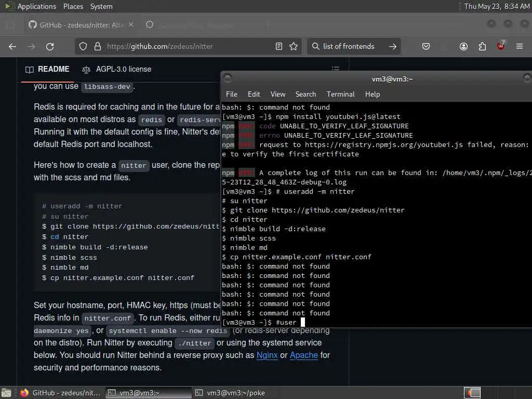Open the Pocket save icon
Viewport: 532px width, 399px height.
[426, 46]
